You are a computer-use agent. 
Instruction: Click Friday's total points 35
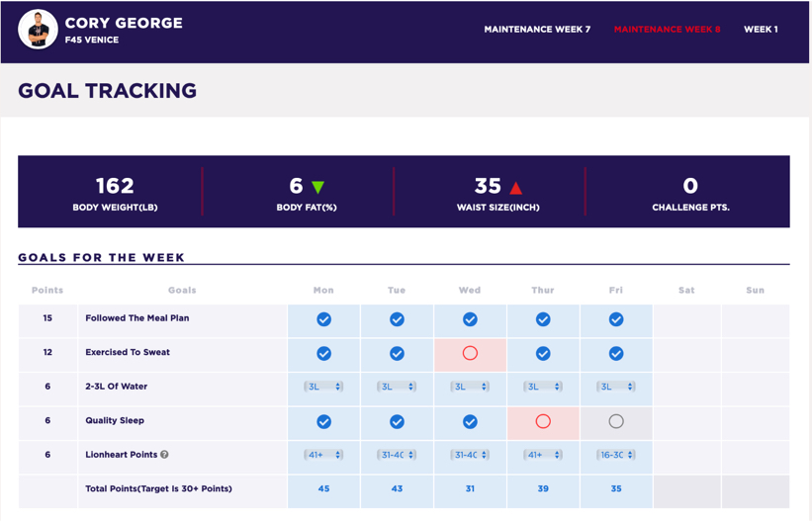(x=616, y=488)
